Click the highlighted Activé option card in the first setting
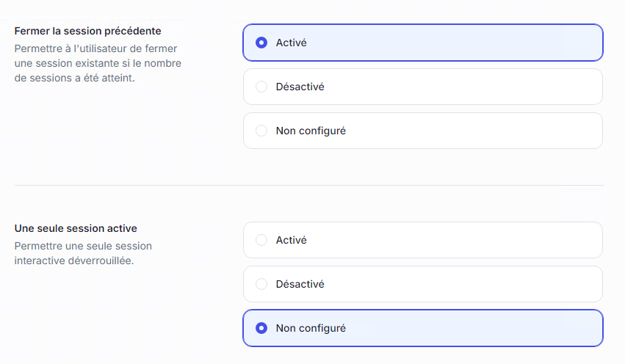This screenshot has width=625, height=364. pos(441,43)
